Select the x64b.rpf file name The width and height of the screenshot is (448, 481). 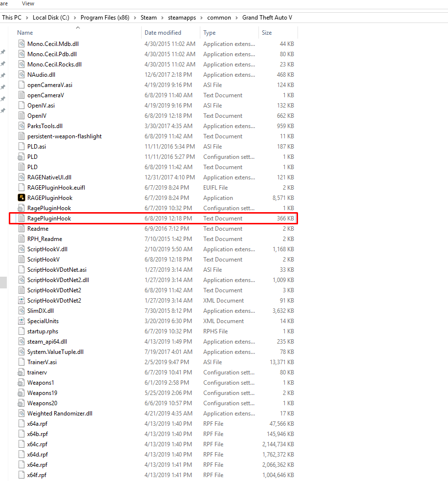[38, 434]
